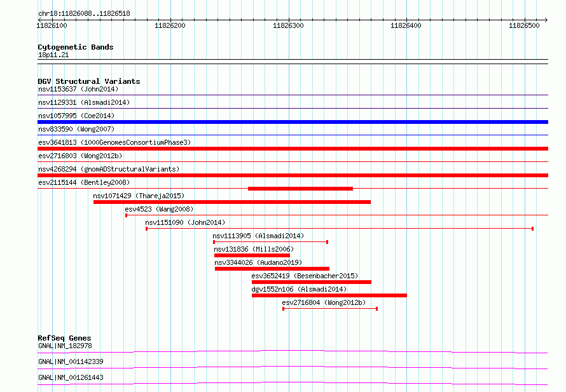Click the Cytogenetic Bands track heading
The height and width of the screenshot is (392, 566).
[x=76, y=47]
